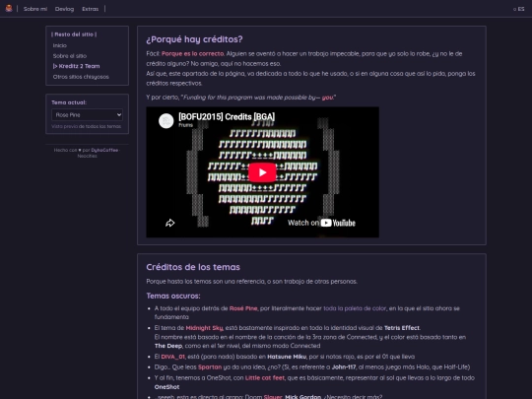Click 'Porque es lo correcto' highlighted text
This screenshot has width=532, height=399.
click(x=193, y=53)
